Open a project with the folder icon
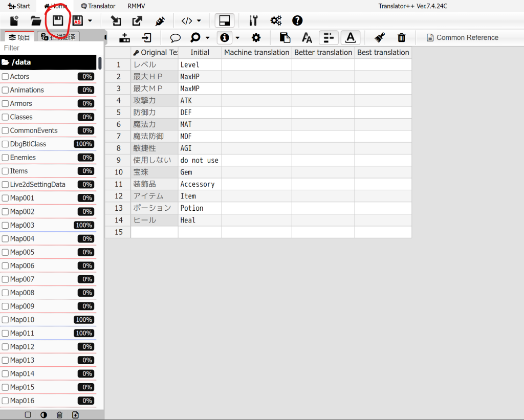Screen dimensions: 524x420 (36, 21)
